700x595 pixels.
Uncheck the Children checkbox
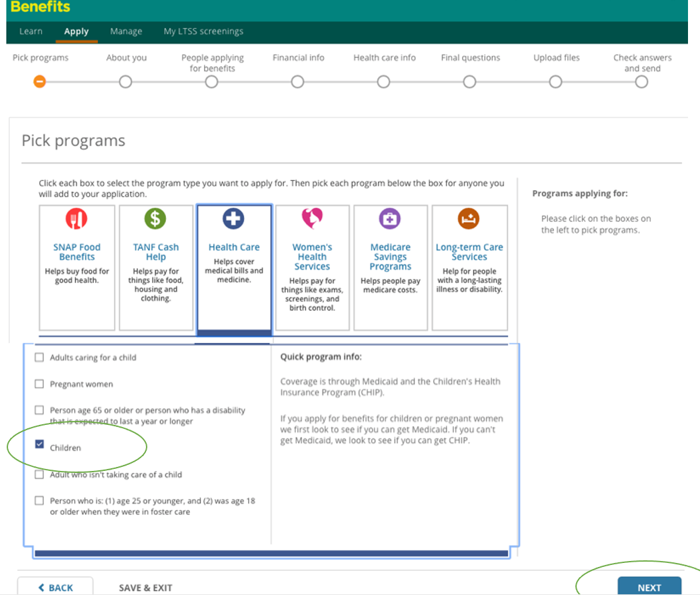click(x=39, y=444)
